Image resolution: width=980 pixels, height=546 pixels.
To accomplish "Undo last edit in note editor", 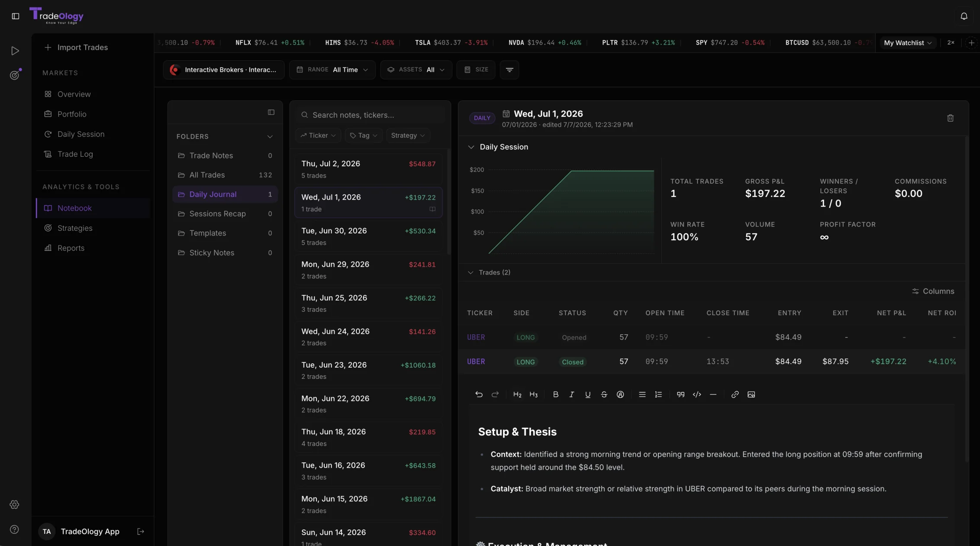I will pyautogui.click(x=479, y=394).
